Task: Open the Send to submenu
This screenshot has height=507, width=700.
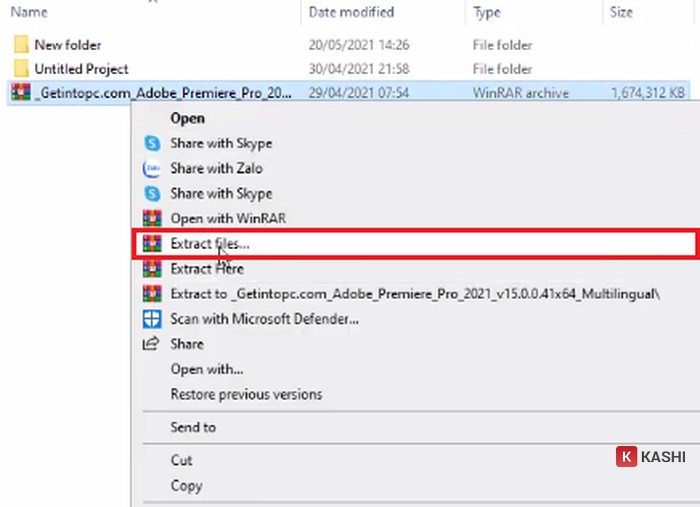Action: [x=193, y=428]
